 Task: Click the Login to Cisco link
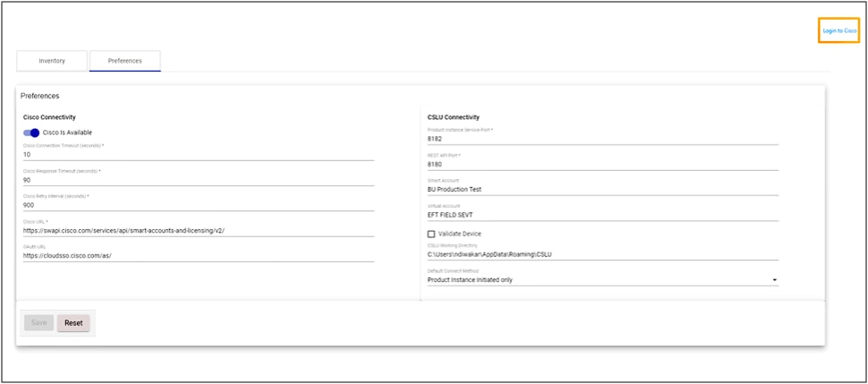[x=839, y=30]
